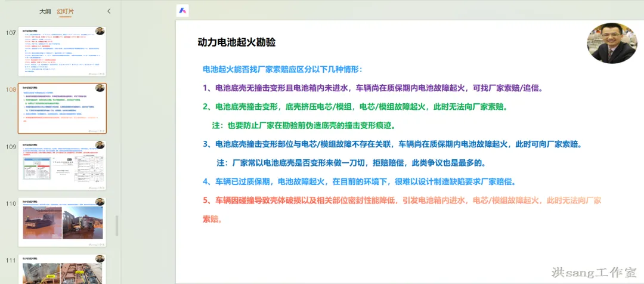Click item 3 text about 不存在关联
The width and height of the screenshot is (644, 284).
[392, 144]
